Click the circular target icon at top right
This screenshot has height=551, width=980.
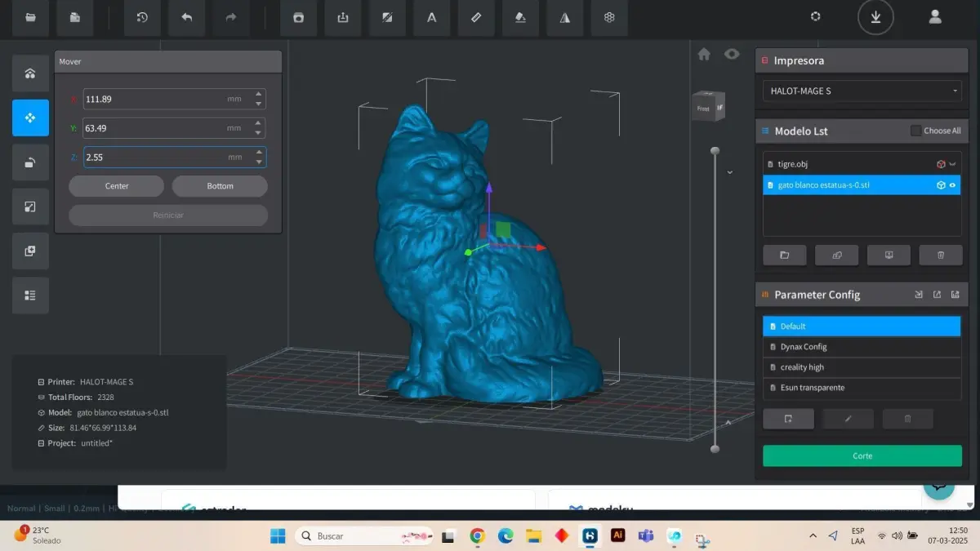[815, 16]
